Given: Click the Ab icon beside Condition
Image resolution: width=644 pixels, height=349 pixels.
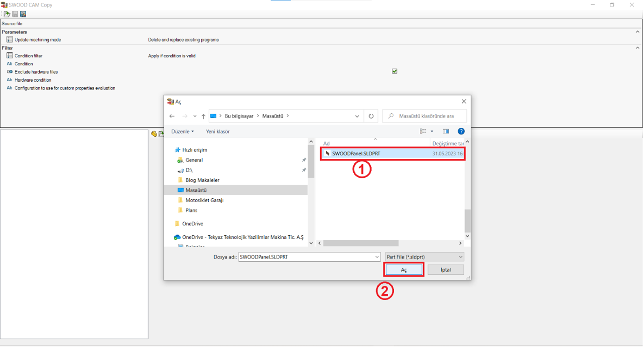Looking at the screenshot, I should click(x=9, y=64).
